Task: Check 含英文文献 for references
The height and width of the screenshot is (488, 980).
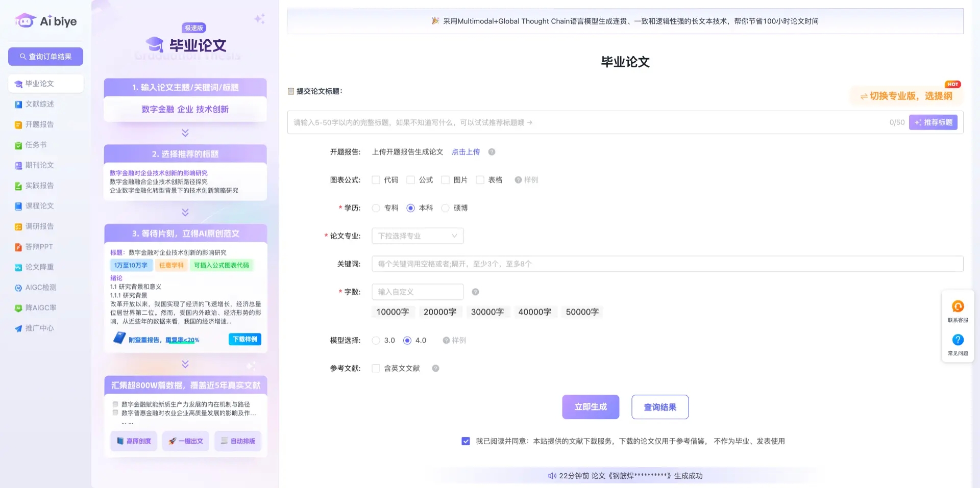Action: [376, 368]
